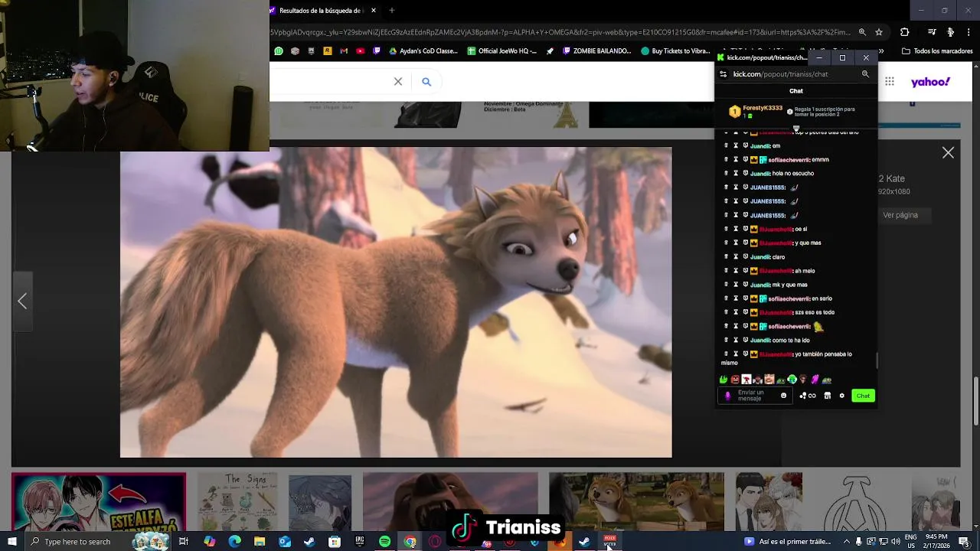Click the Yahoo logo

click(x=930, y=82)
